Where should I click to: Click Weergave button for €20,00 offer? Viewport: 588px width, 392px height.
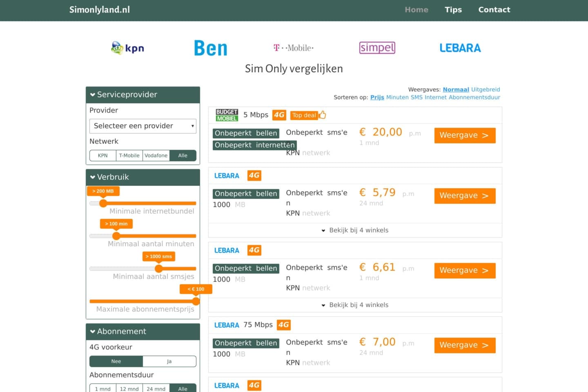pyautogui.click(x=465, y=136)
